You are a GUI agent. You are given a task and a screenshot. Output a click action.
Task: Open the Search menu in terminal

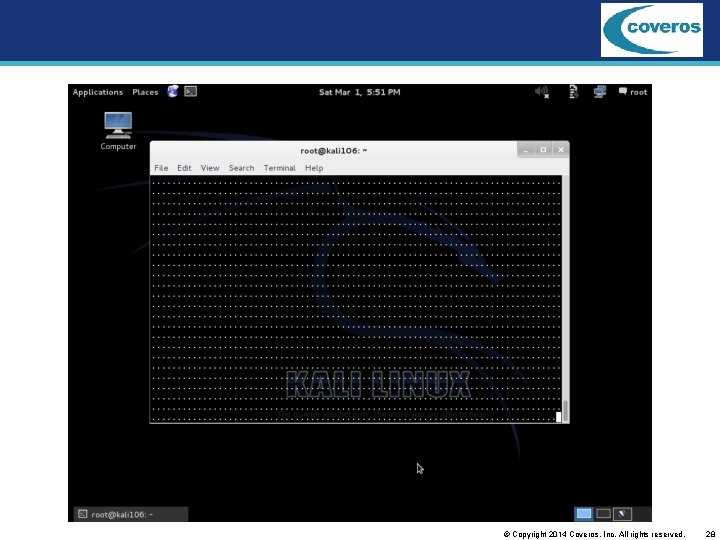[x=242, y=168]
